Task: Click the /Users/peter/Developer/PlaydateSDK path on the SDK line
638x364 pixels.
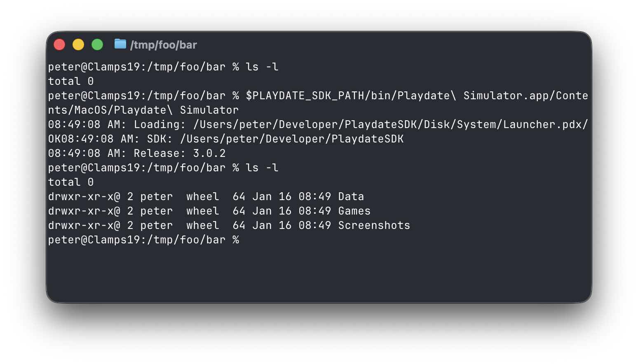Action: click(292, 139)
